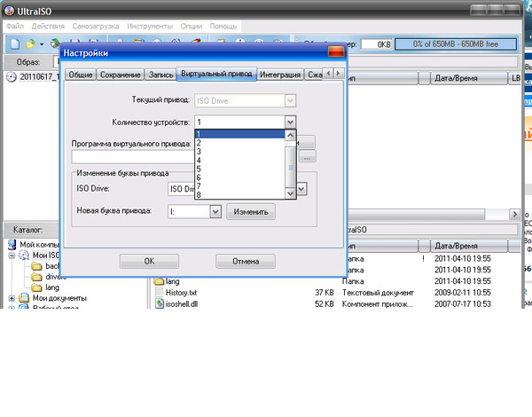Click the 0KB total size field
The height and width of the screenshot is (417, 532).
click(x=376, y=44)
